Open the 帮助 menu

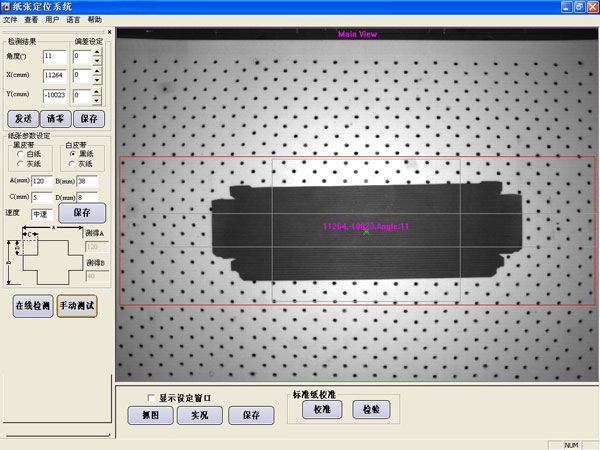[x=95, y=20]
